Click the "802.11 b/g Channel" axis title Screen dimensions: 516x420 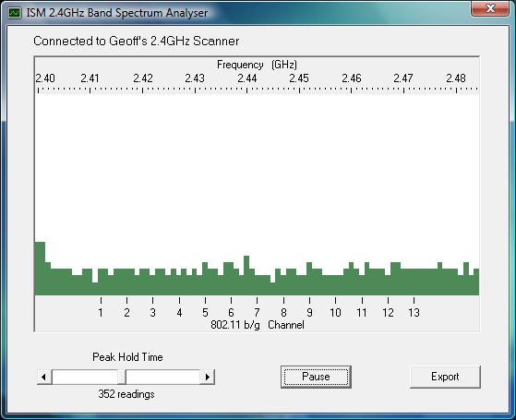(258, 325)
